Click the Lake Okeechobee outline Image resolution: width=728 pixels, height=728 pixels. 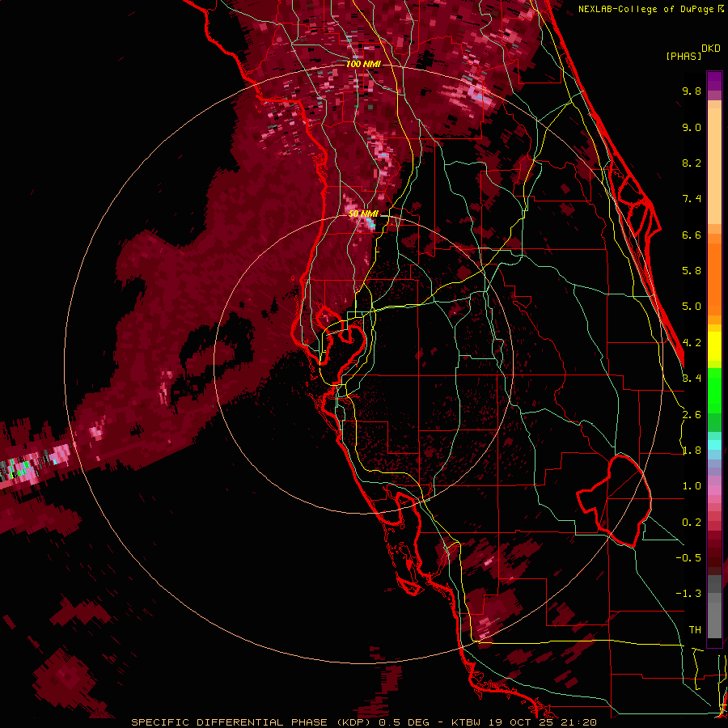coord(614,501)
